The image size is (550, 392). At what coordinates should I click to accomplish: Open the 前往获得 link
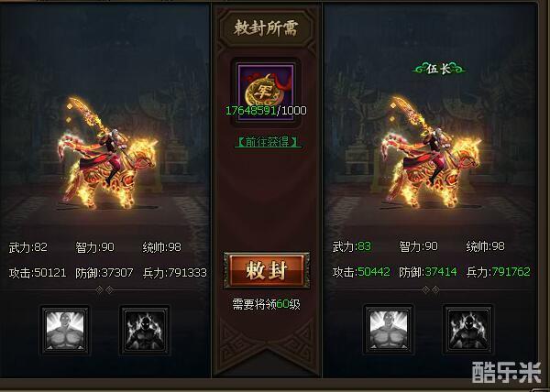click(x=268, y=142)
